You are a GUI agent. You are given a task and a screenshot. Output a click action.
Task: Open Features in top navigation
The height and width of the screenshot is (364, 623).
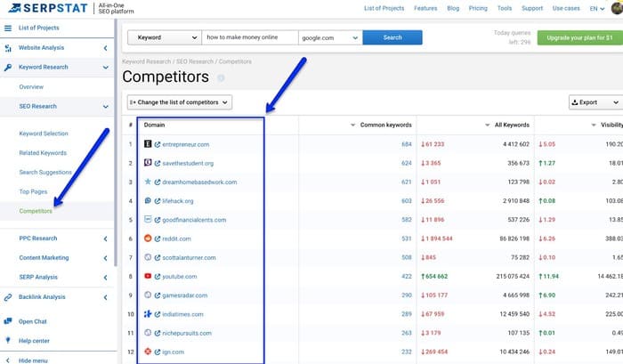425,8
